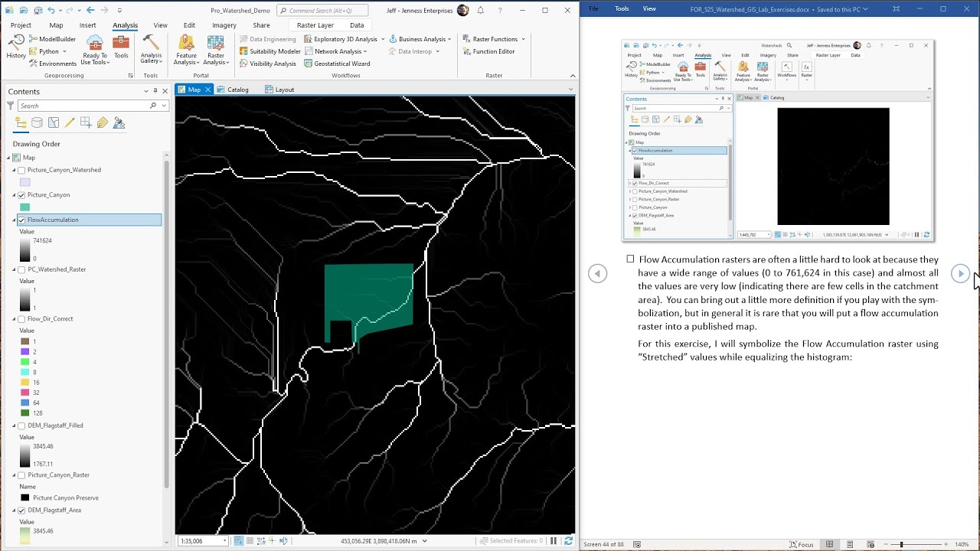
Task: Click the filter funnel icon in Contents
Action: [11, 106]
